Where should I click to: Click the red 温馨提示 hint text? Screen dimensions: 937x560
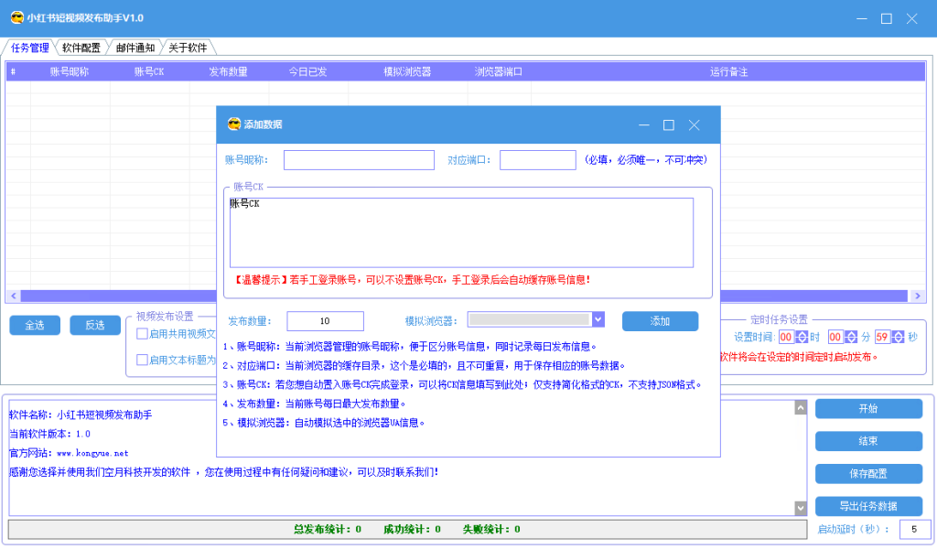pyautogui.click(x=411, y=280)
